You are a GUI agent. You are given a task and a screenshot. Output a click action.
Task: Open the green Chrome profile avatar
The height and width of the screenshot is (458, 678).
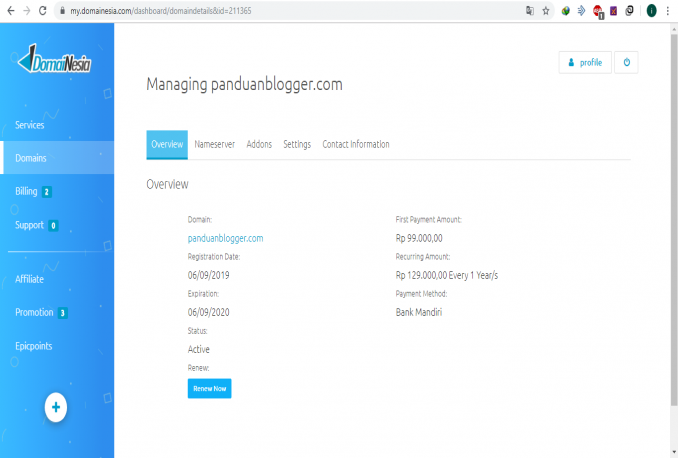click(651, 11)
